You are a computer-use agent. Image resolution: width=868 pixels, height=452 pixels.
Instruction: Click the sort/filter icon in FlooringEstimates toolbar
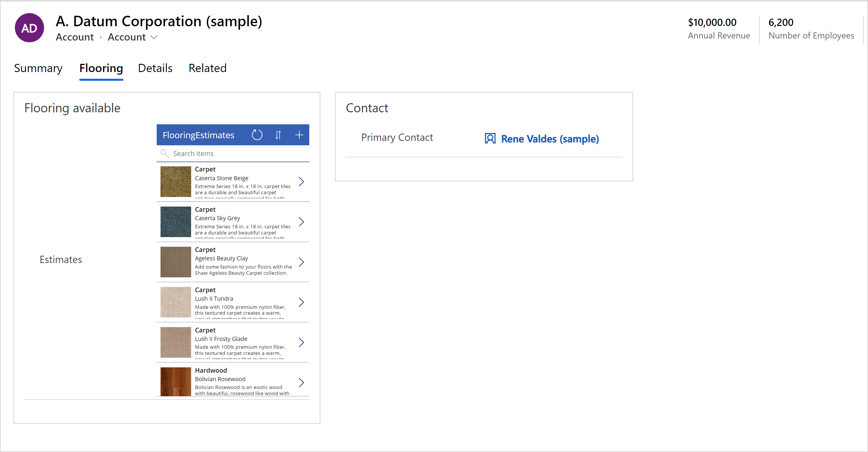[278, 134]
